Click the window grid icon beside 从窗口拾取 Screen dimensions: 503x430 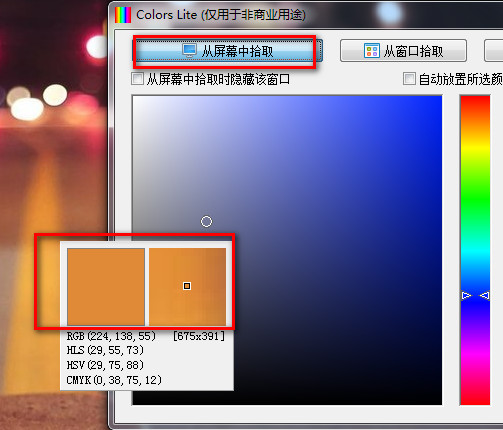pos(372,51)
